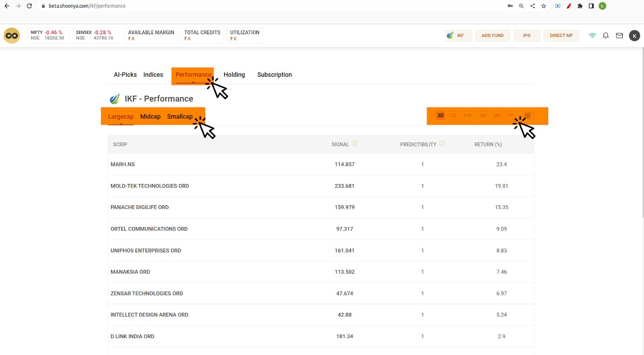Select the 1Y time range

[x=510, y=116]
